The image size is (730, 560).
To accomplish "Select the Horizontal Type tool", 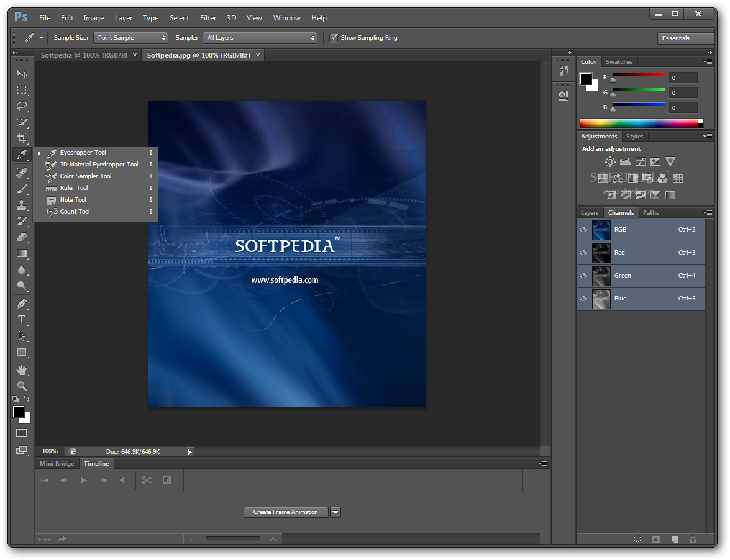I will tap(22, 320).
